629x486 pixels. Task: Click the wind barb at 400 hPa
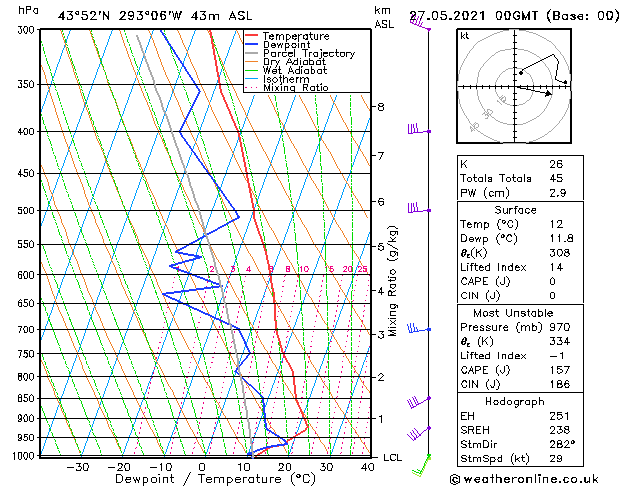click(419, 130)
